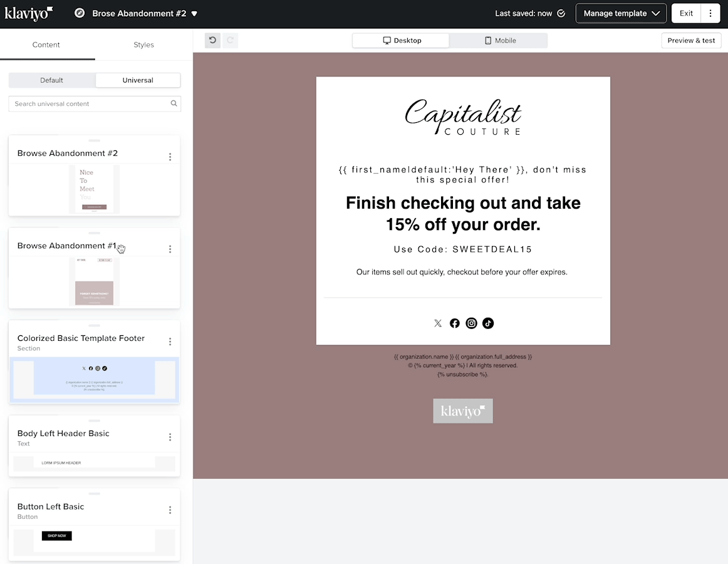Click the Preview & test button
The width and height of the screenshot is (728, 564).
[691, 40]
